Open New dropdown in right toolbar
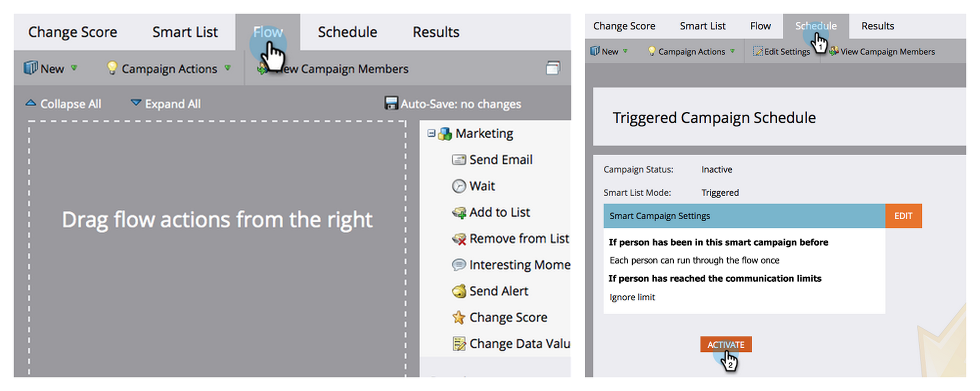Image resolution: width=980 pixels, height=391 pixels. [610, 51]
